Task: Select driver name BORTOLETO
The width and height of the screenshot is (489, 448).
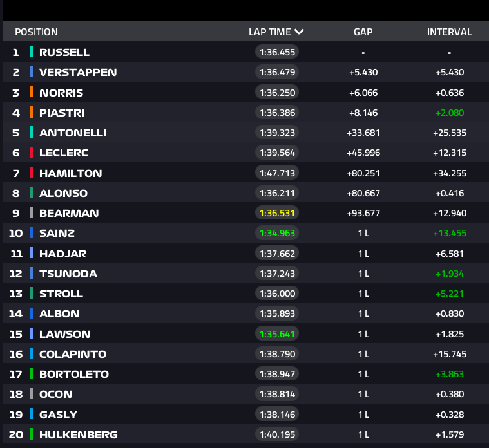Action: click(x=73, y=374)
